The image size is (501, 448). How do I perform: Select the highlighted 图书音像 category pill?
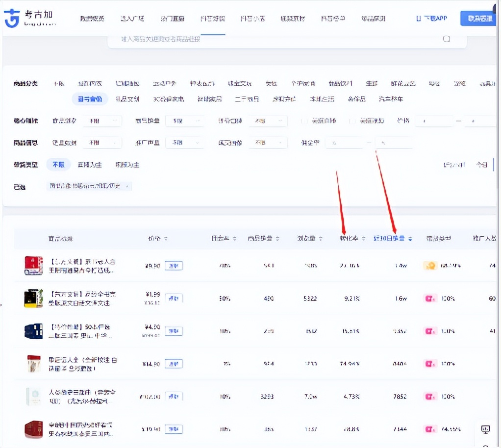tap(90, 99)
